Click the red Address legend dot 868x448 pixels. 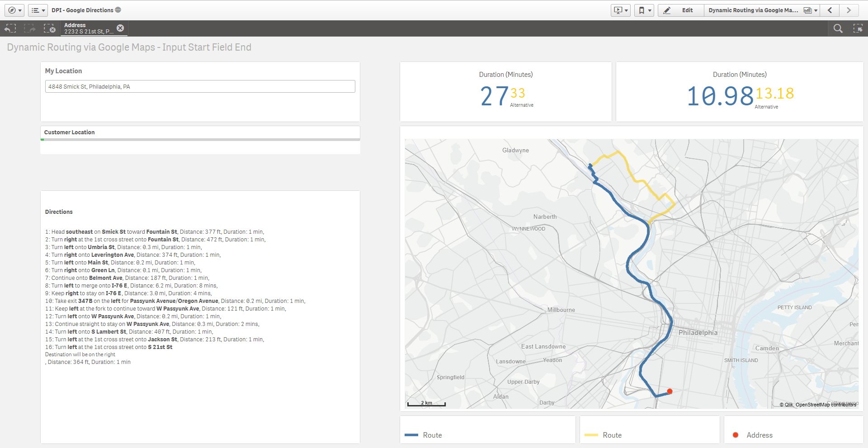click(736, 435)
